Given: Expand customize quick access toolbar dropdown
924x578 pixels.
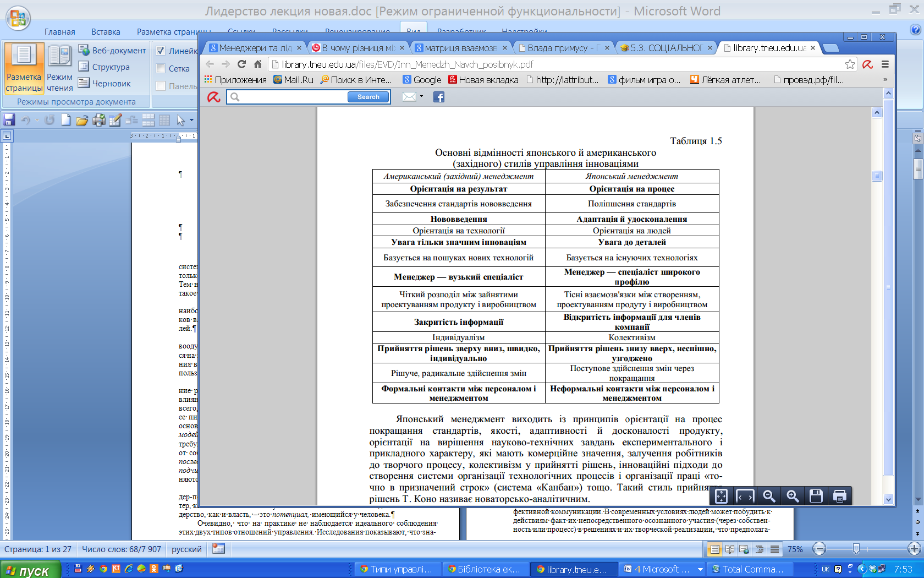Looking at the screenshot, I should tap(191, 120).
